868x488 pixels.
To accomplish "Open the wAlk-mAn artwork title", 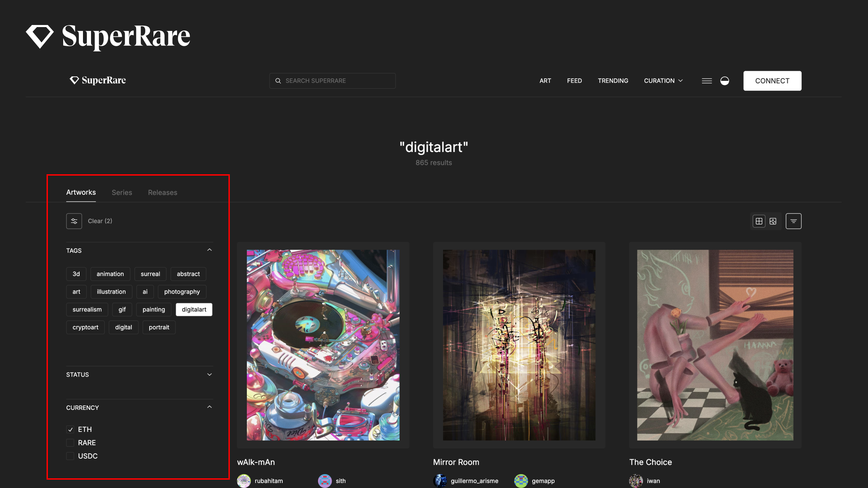I will 256,462.
